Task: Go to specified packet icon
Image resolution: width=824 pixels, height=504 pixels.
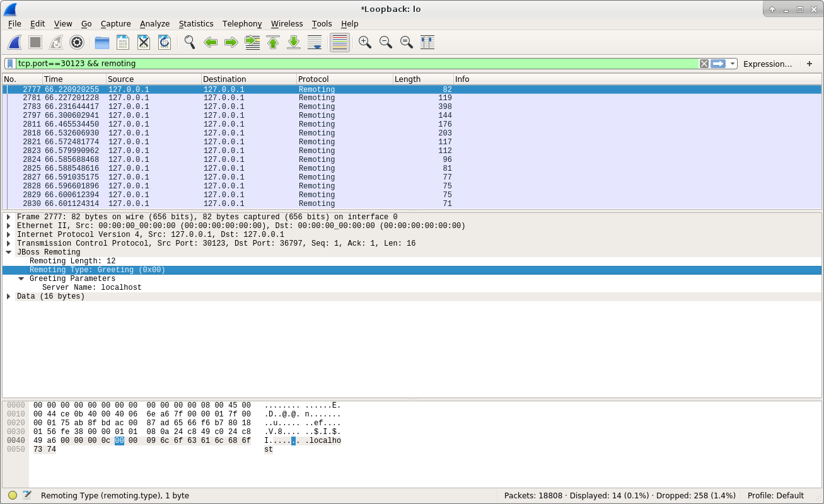Action: pos(252,42)
